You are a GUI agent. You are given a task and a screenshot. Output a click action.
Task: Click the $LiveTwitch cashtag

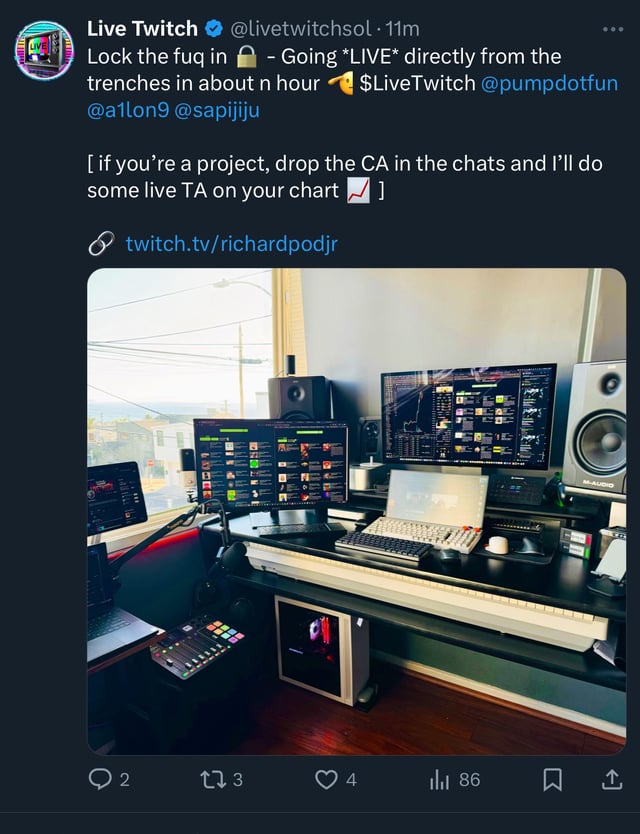418,83
